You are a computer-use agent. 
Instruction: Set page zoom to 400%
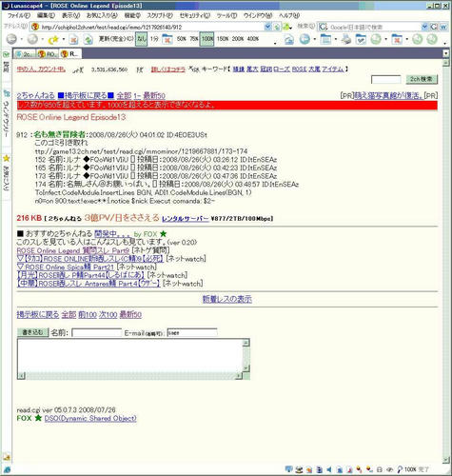pyautogui.click(x=253, y=39)
